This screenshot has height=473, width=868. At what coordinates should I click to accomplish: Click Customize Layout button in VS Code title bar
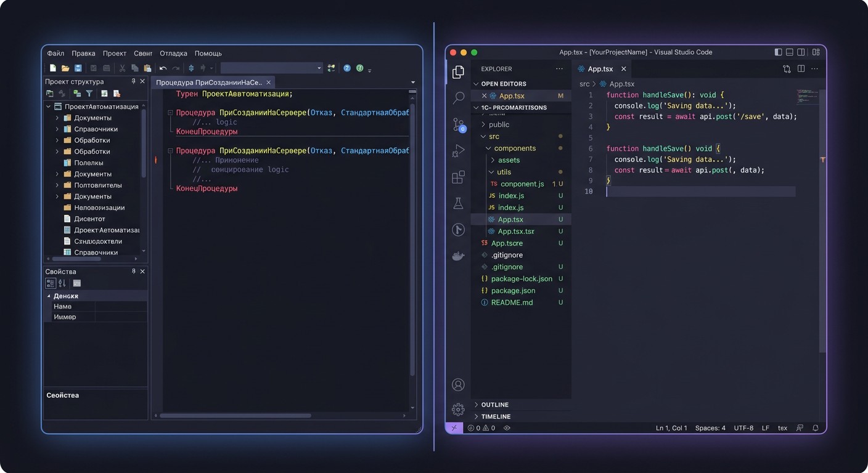click(x=816, y=52)
